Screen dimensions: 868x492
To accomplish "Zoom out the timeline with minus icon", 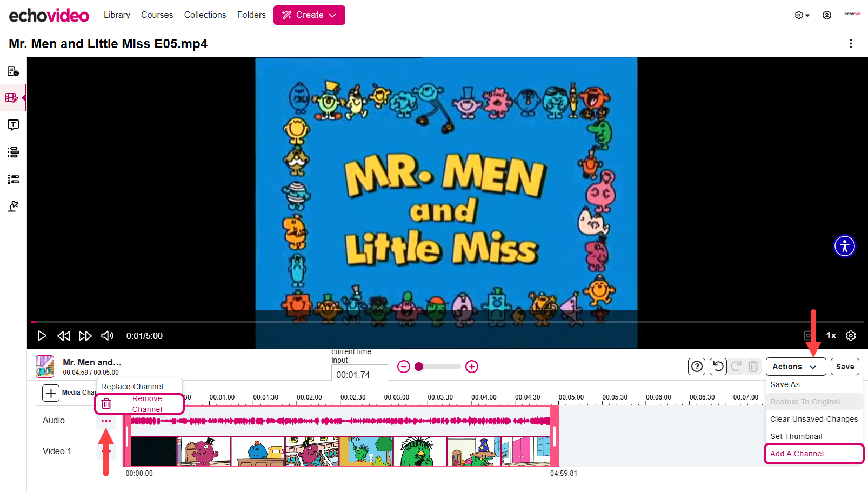I will [x=404, y=367].
